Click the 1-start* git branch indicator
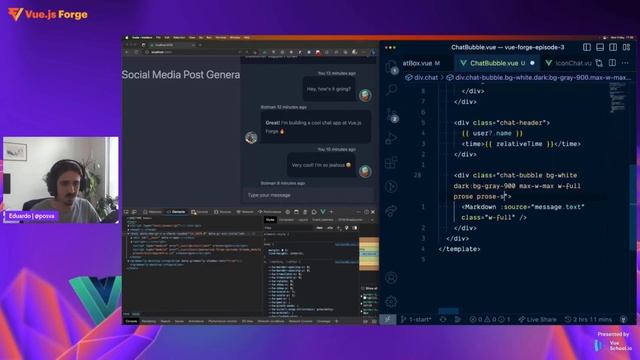This screenshot has height=360, width=640. coord(416,319)
